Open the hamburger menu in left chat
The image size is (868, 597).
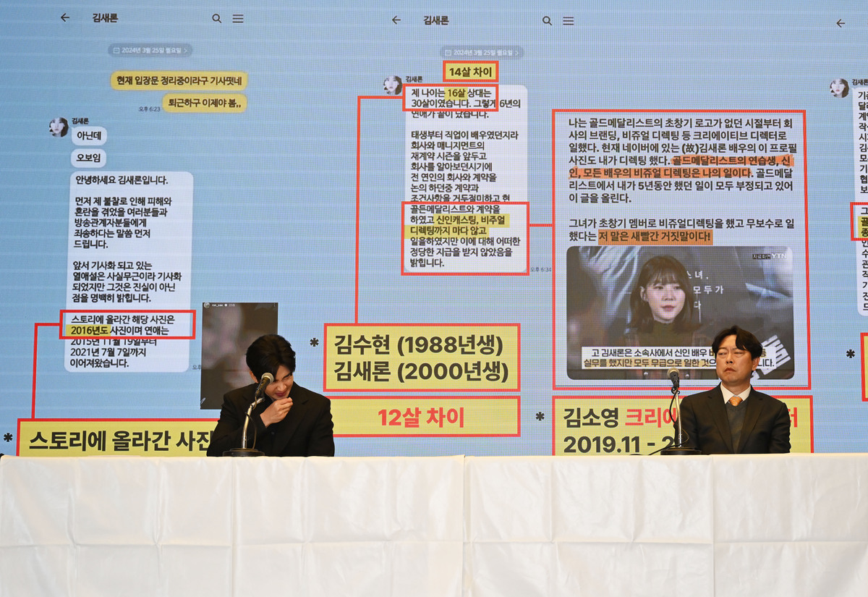tap(238, 18)
